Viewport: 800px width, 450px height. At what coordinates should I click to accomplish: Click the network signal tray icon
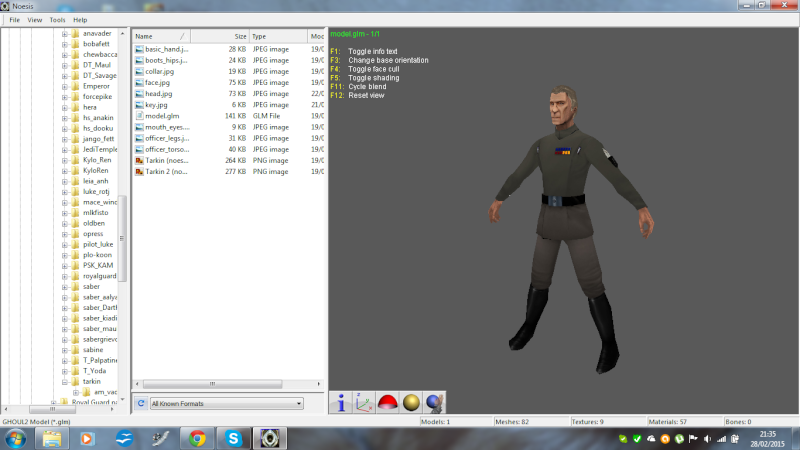(721, 439)
